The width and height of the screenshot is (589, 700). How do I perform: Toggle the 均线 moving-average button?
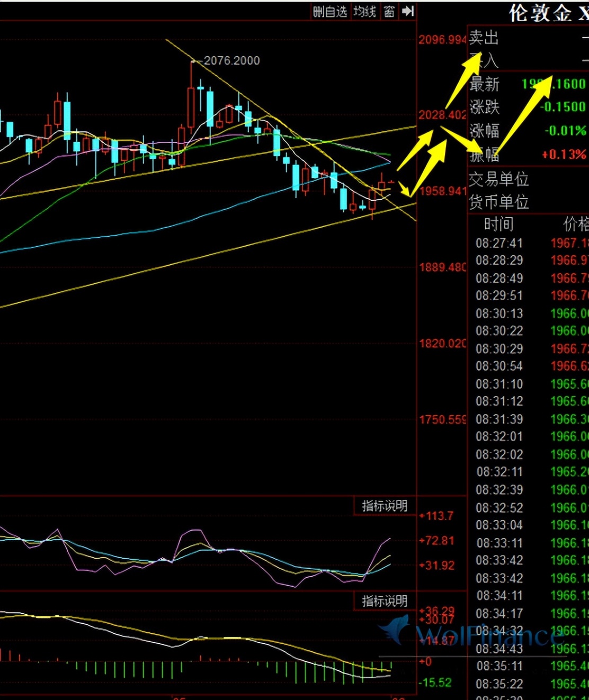coord(365,11)
